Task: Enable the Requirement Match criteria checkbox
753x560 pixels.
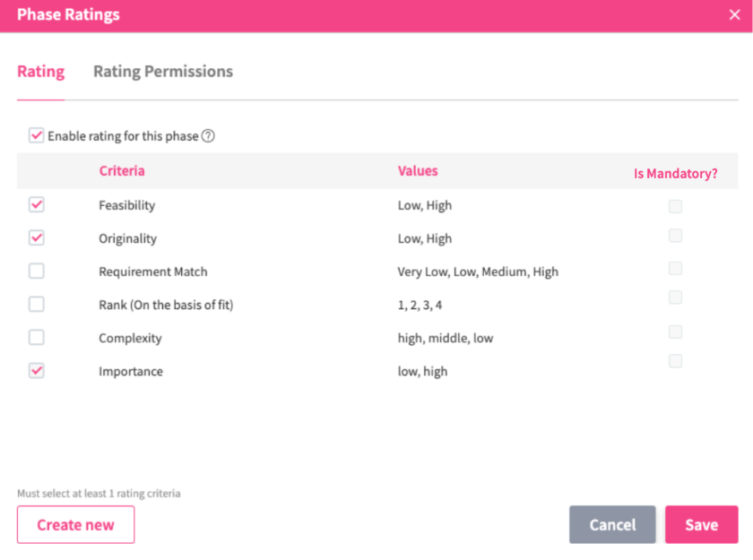Action: pyautogui.click(x=37, y=271)
